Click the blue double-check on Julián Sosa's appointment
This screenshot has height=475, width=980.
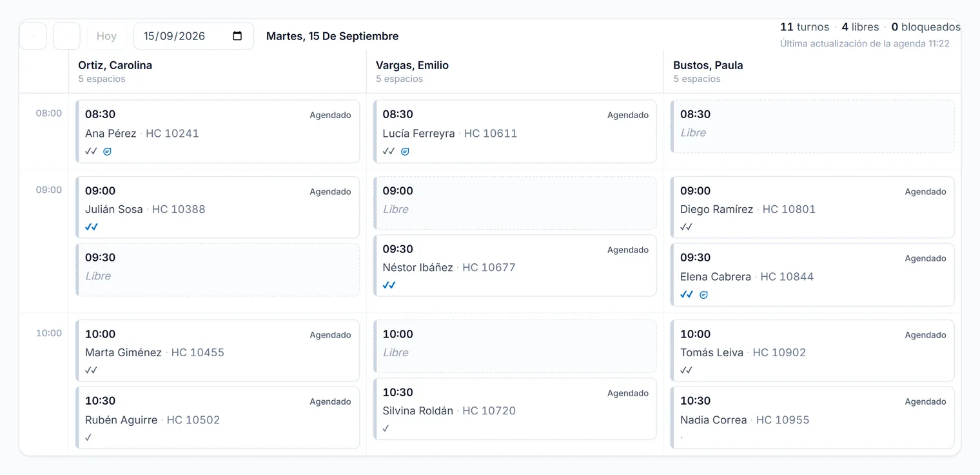click(92, 227)
